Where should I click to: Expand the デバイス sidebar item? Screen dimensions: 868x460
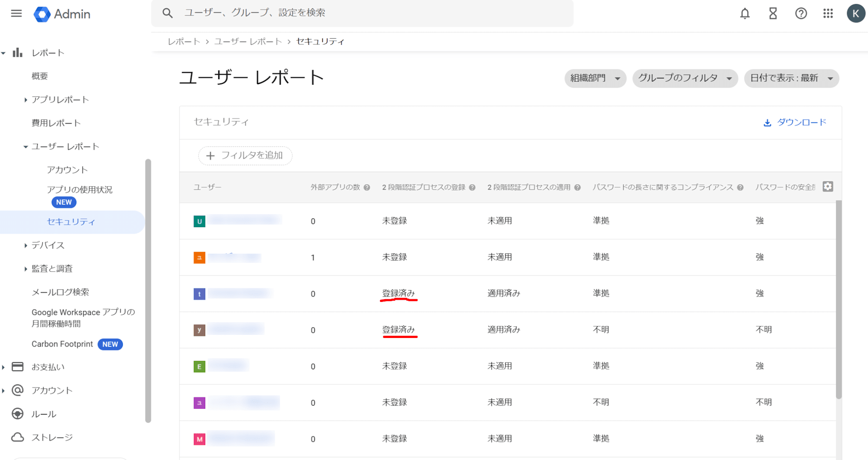coord(26,245)
